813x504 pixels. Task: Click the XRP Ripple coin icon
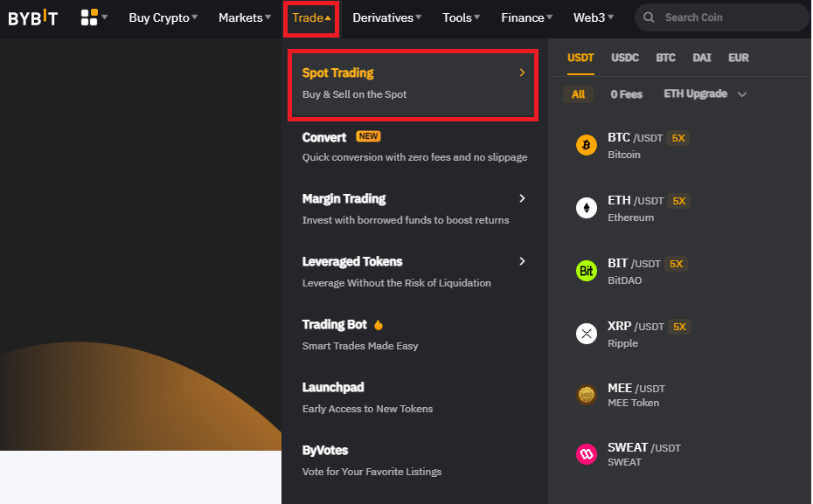587,334
